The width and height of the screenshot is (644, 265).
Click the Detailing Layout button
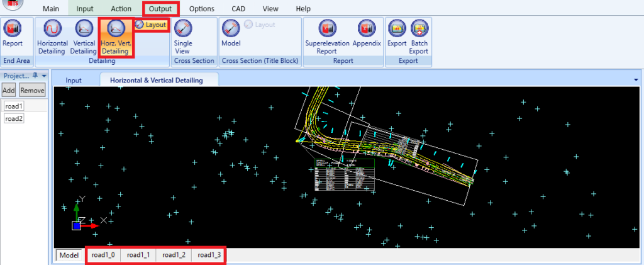152,25
